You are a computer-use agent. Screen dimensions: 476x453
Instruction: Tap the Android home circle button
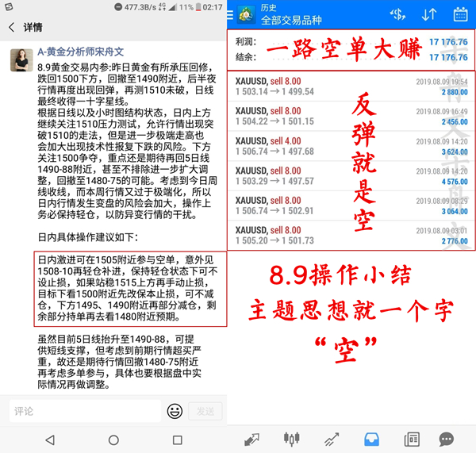point(113,440)
